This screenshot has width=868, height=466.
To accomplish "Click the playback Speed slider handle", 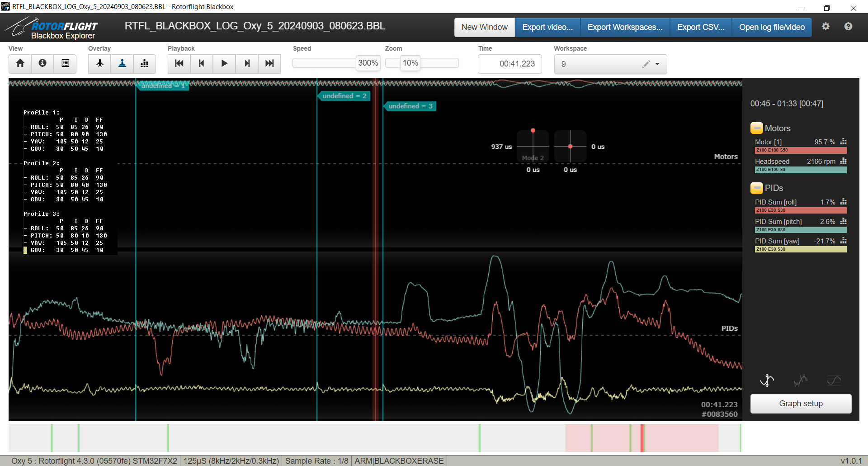I will click(368, 63).
